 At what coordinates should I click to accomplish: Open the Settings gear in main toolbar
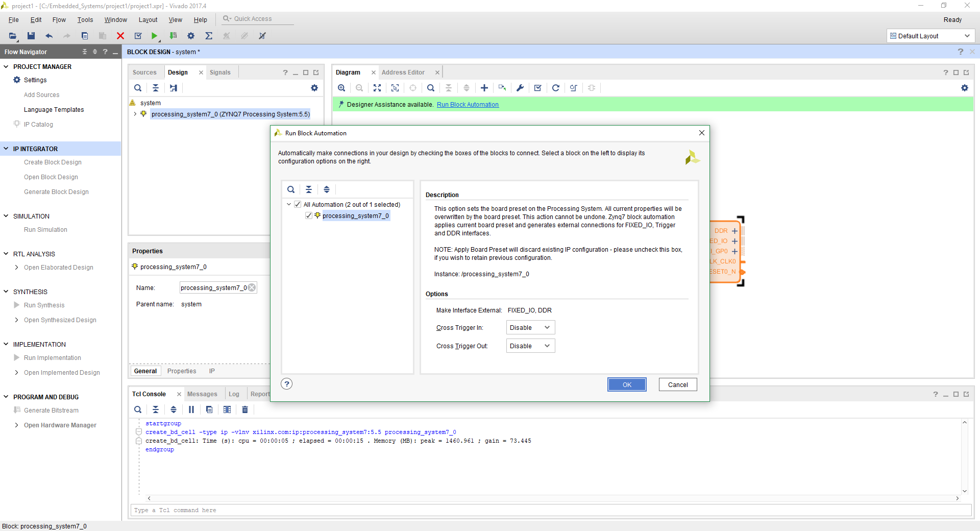click(191, 36)
